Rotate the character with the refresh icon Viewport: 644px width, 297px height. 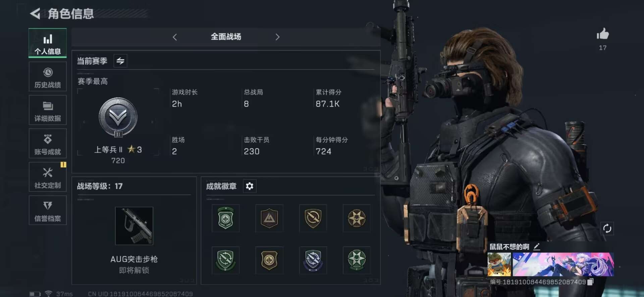[x=607, y=229]
